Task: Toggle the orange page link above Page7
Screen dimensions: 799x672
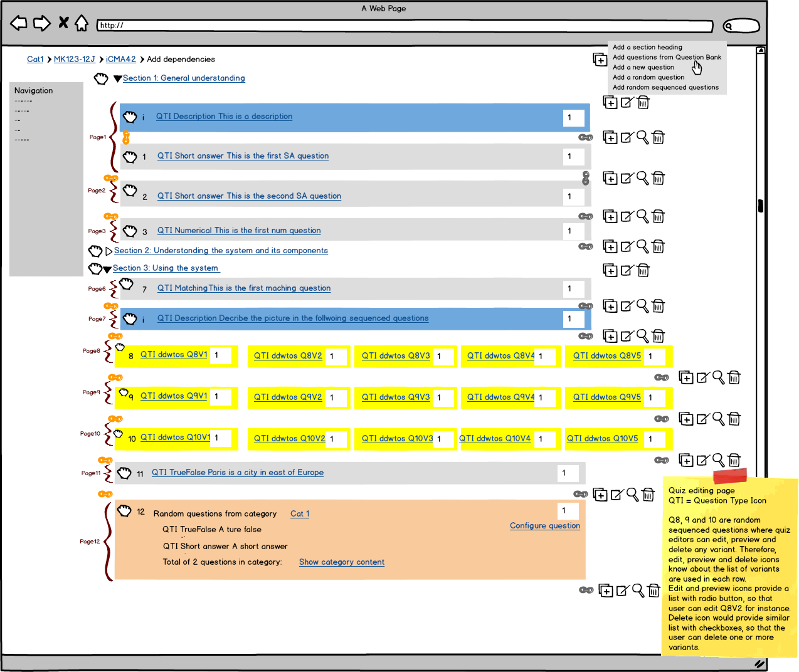Action: click(111, 306)
